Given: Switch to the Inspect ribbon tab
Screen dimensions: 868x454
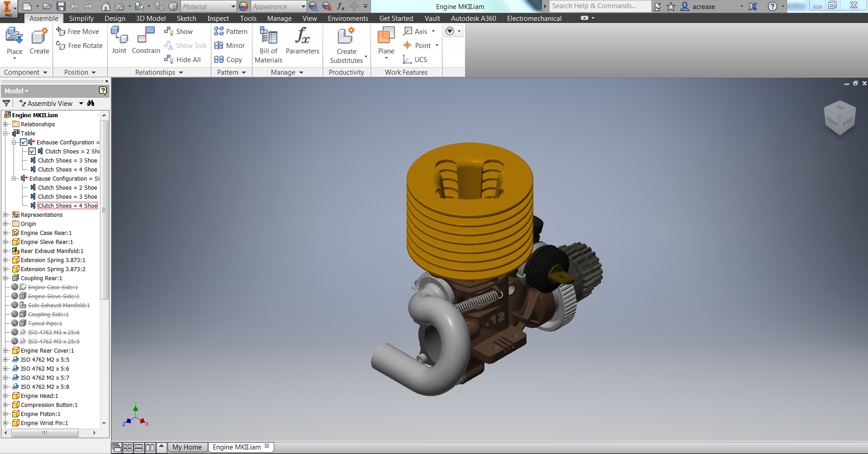Looking at the screenshot, I should coord(218,19).
